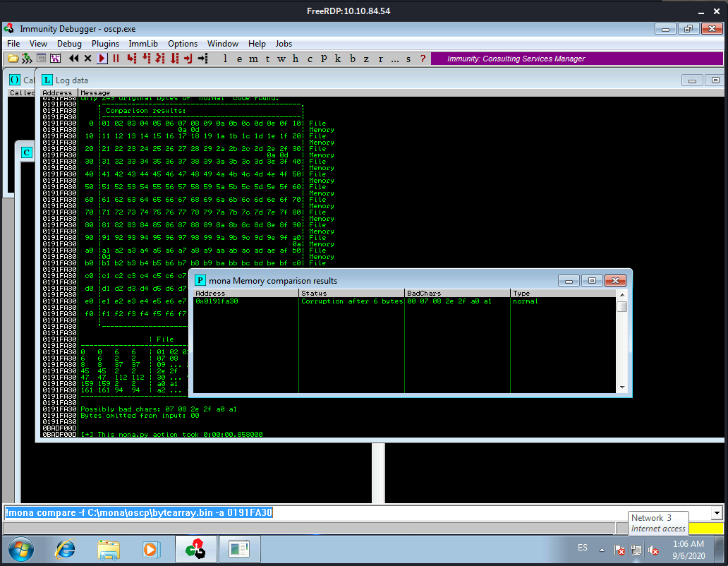Pause execution with the pause icon

coord(116,59)
